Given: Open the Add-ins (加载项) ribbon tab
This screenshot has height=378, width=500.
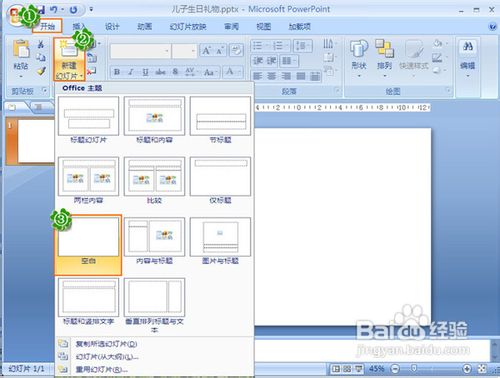Looking at the screenshot, I should 300,26.
